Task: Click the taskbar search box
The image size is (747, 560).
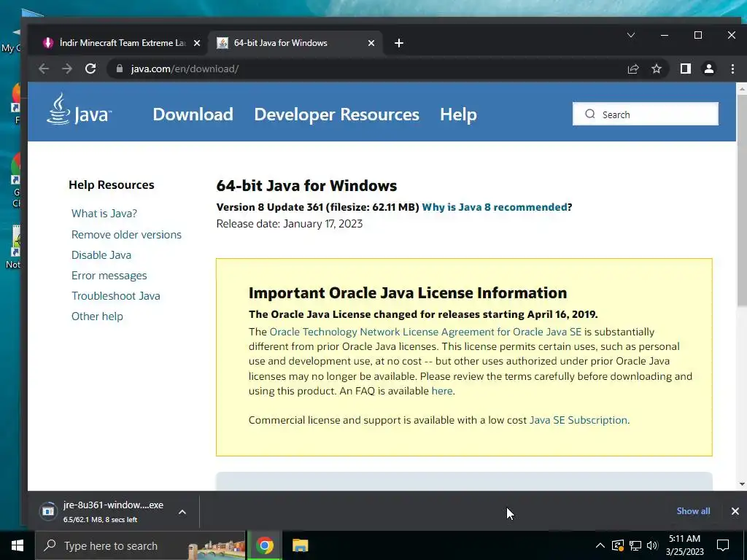Action: point(140,545)
